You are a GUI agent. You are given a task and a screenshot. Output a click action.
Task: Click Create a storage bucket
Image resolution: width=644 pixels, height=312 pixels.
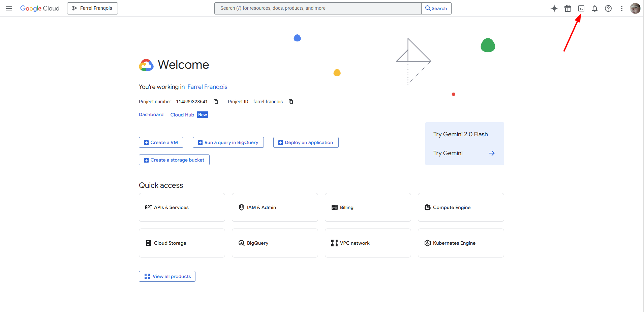coord(174,160)
